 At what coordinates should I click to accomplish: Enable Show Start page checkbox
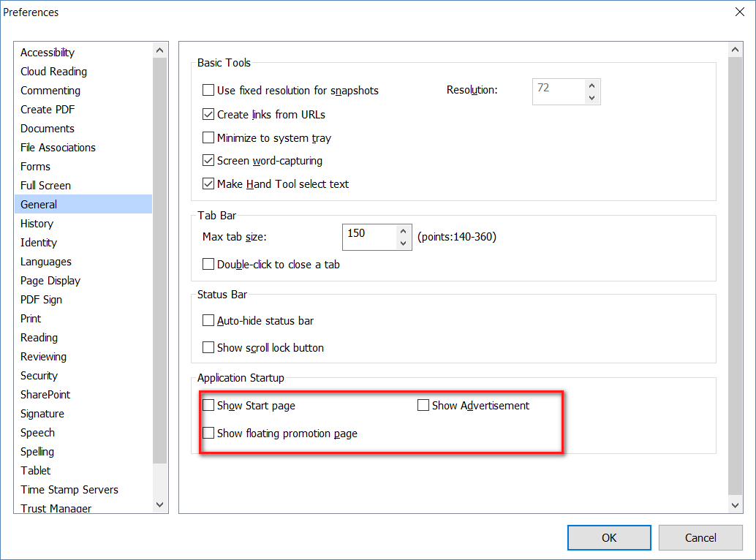pyautogui.click(x=209, y=405)
